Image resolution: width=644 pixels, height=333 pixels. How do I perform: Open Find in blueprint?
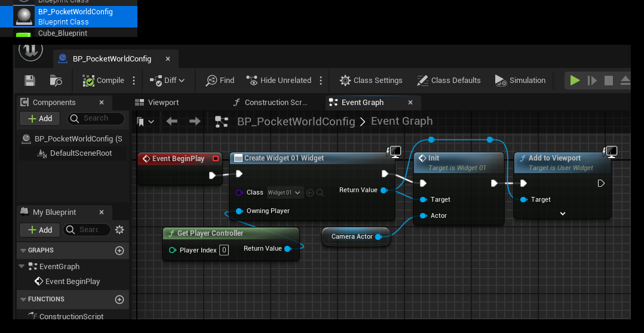pos(220,81)
